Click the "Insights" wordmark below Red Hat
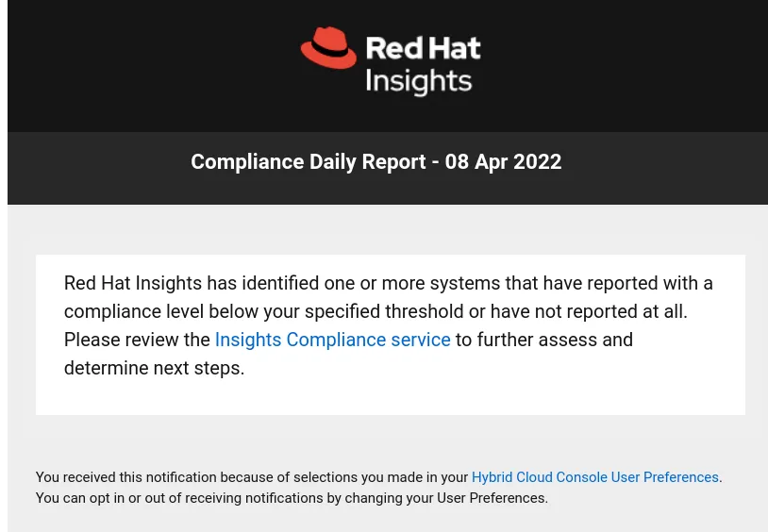The width and height of the screenshot is (768, 532). coord(419,81)
